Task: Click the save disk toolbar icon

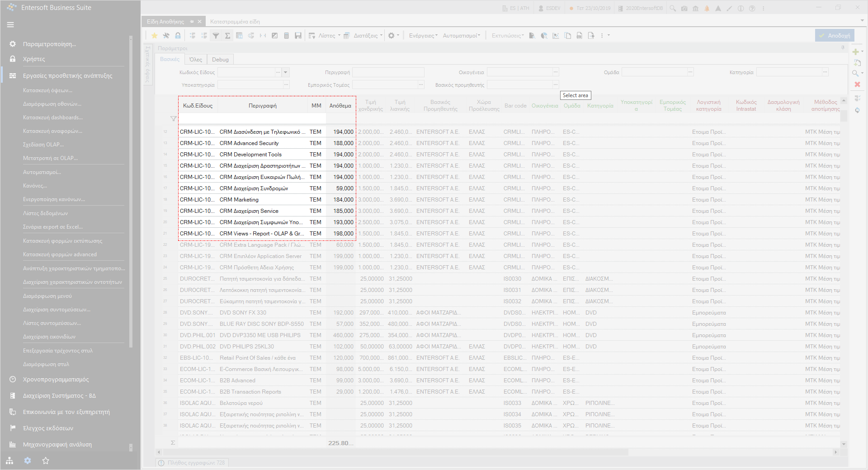Action: pyautogui.click(x=298, y=36)
